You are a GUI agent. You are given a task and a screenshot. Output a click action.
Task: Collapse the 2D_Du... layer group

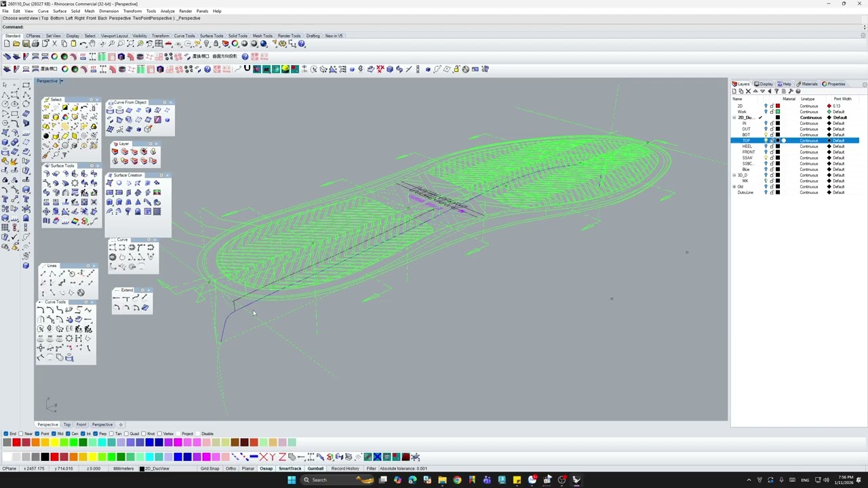point(734,118)
